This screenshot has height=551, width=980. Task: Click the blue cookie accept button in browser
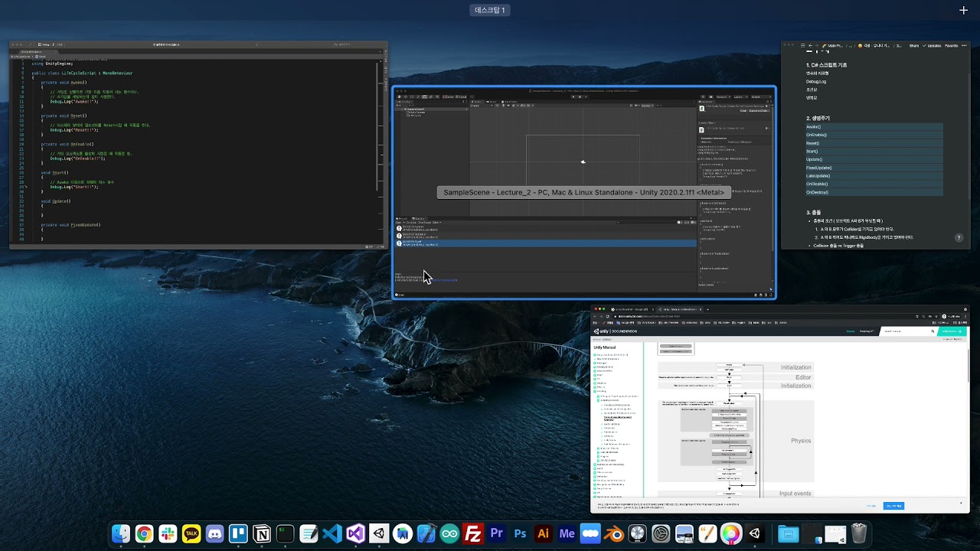(x=893, y=506)
